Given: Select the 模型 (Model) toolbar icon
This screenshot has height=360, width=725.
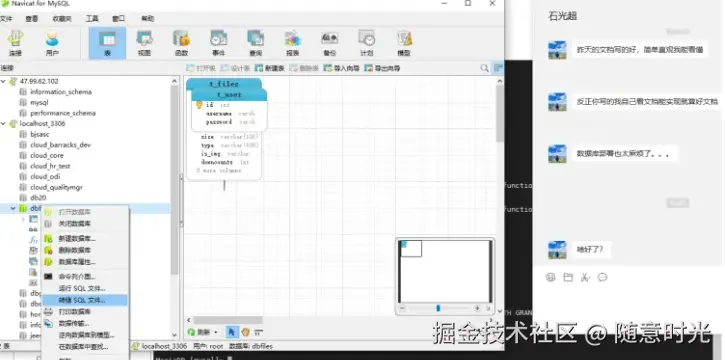Looking at the screenshot, I should coord(404,43).
